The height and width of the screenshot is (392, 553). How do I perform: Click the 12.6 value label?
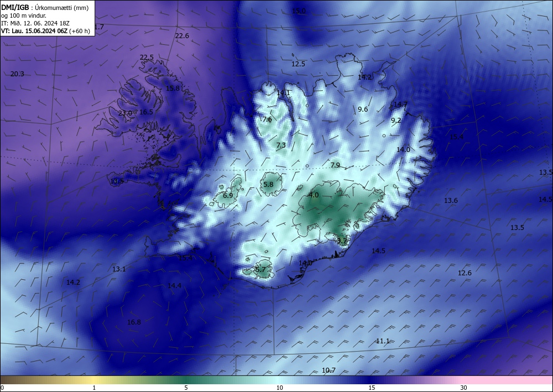point(465,273)
